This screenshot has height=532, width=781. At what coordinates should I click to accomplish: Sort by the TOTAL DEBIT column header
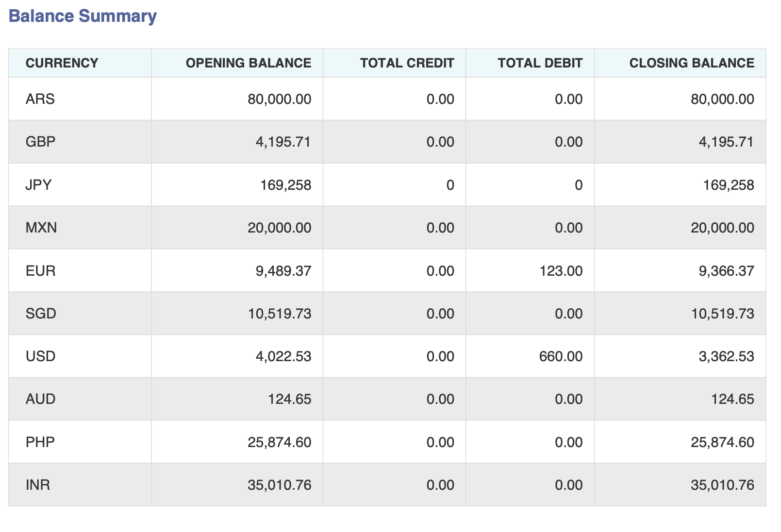540,63
